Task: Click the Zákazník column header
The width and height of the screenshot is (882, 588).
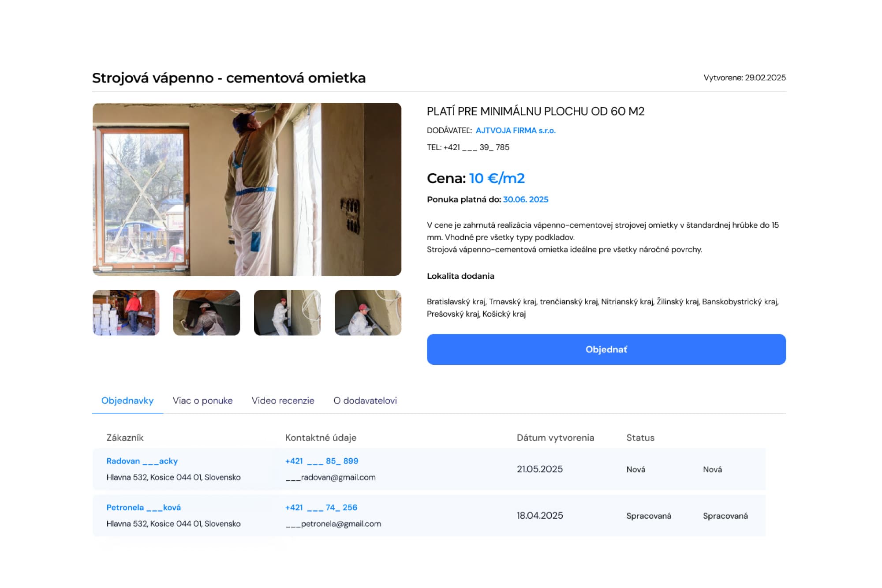Action: (x=125, y=438)
